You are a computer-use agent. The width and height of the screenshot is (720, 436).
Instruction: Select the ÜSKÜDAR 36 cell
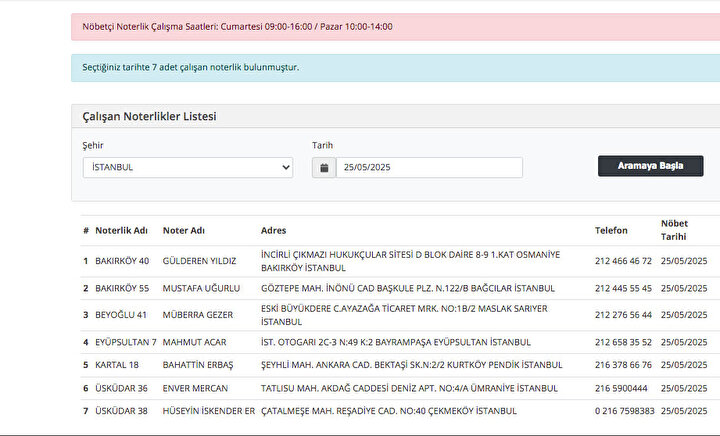(121, 388)
